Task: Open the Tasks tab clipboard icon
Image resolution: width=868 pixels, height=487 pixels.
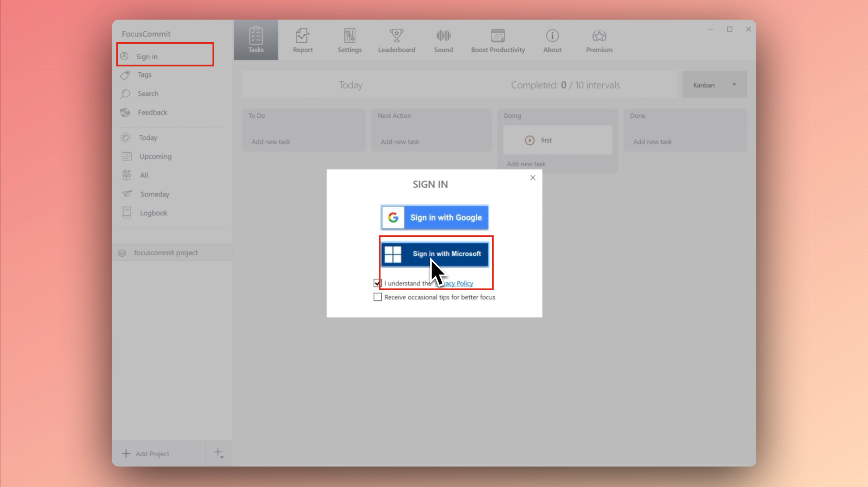Action: [256, 35]
